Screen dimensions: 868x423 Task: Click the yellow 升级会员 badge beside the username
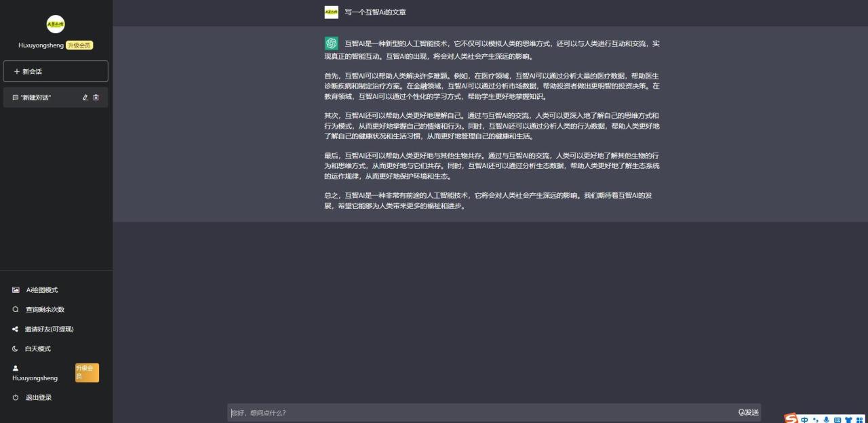79,45
